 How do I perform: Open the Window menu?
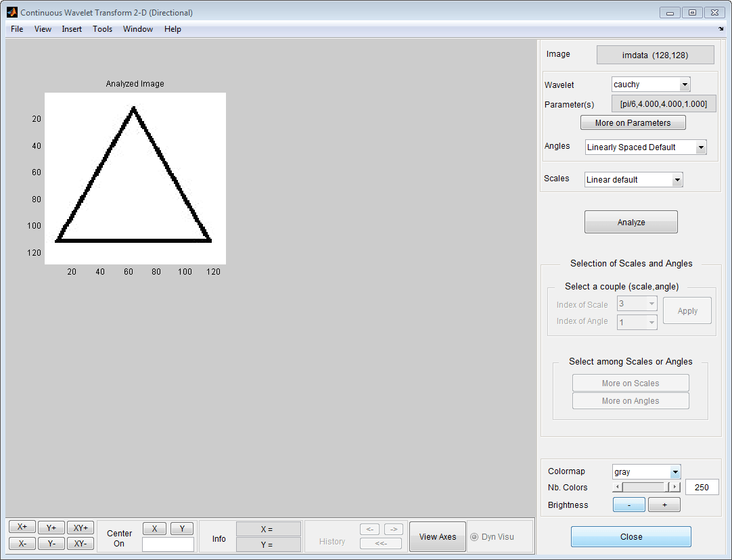point(138,29)
